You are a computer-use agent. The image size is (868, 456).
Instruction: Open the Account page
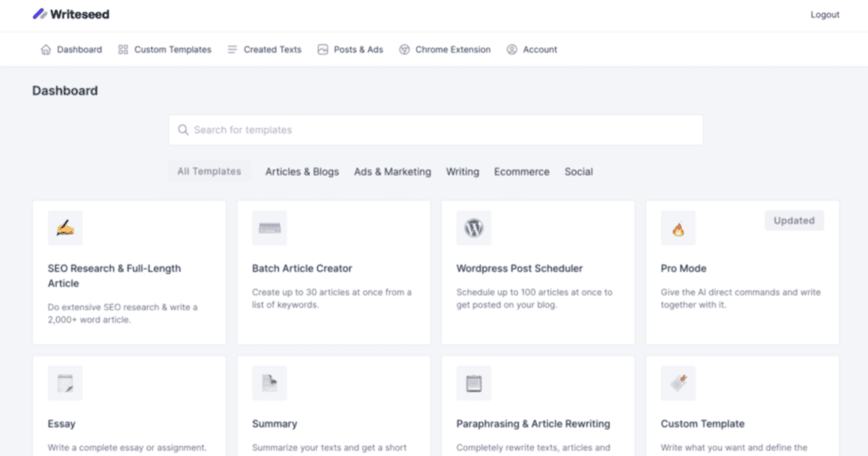pyautogui.click(x=532, y=50)
